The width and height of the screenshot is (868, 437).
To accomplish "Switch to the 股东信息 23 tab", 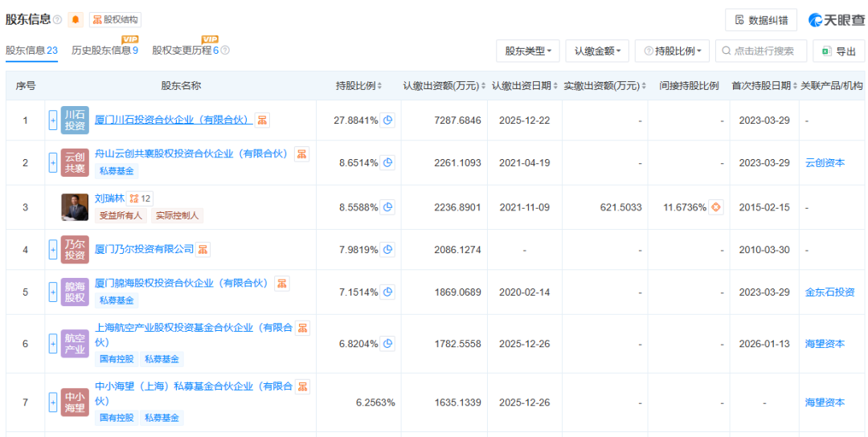I will (x=31, y=51).
